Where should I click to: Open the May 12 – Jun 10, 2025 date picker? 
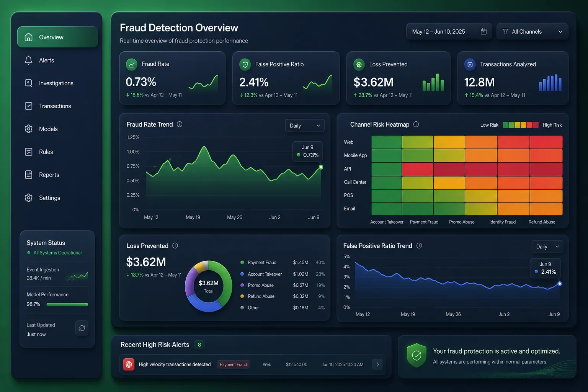(449, 31)
